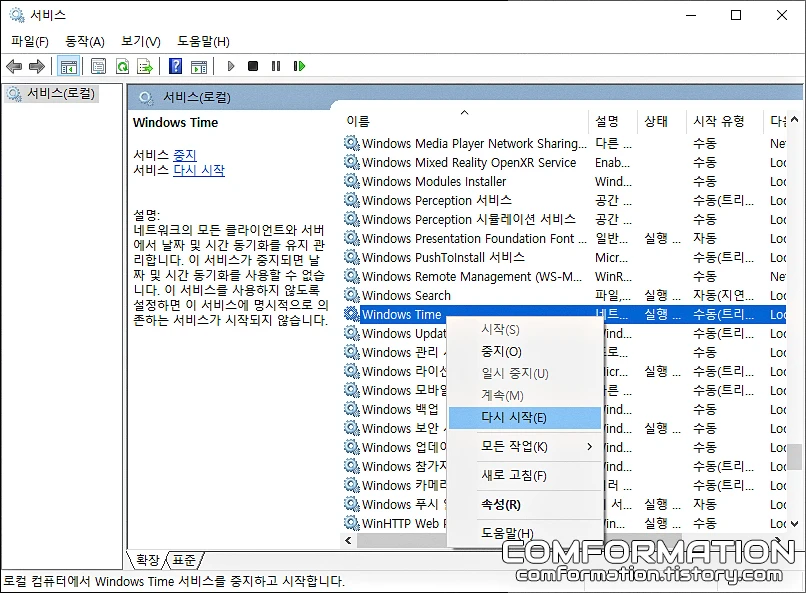Minimize the 서비스 window
The height and width of the screenshot is (593, 806).
[691, 15]
